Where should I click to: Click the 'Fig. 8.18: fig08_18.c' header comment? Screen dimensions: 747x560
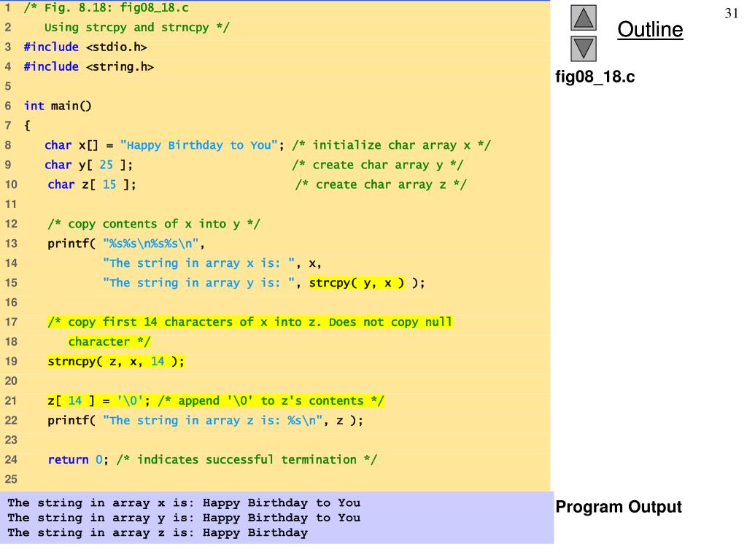coord(107,7)
